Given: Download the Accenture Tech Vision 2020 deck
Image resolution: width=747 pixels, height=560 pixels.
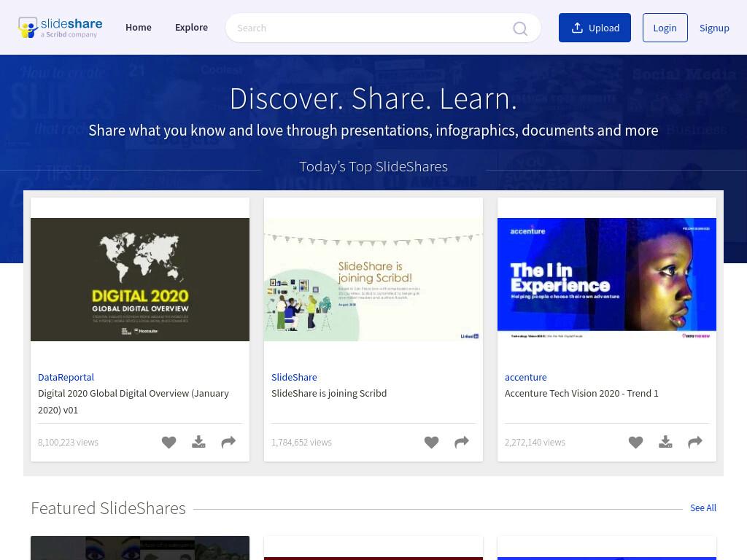Looking at the screenshot, I should pos(665,443).
